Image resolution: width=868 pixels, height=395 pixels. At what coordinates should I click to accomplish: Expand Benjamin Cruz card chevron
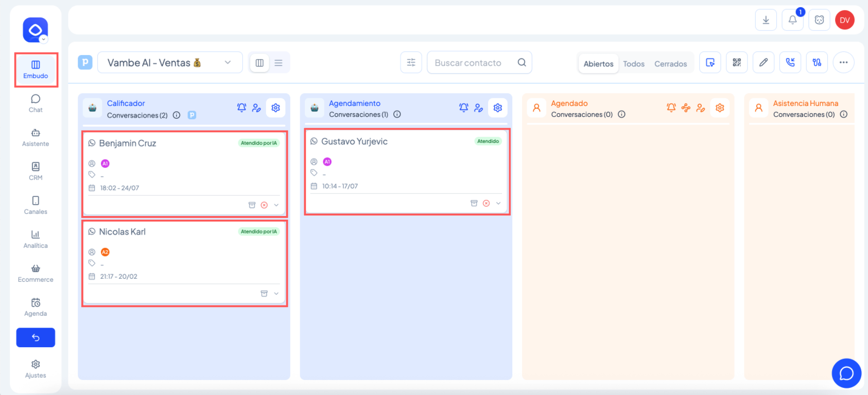(276, 205)
